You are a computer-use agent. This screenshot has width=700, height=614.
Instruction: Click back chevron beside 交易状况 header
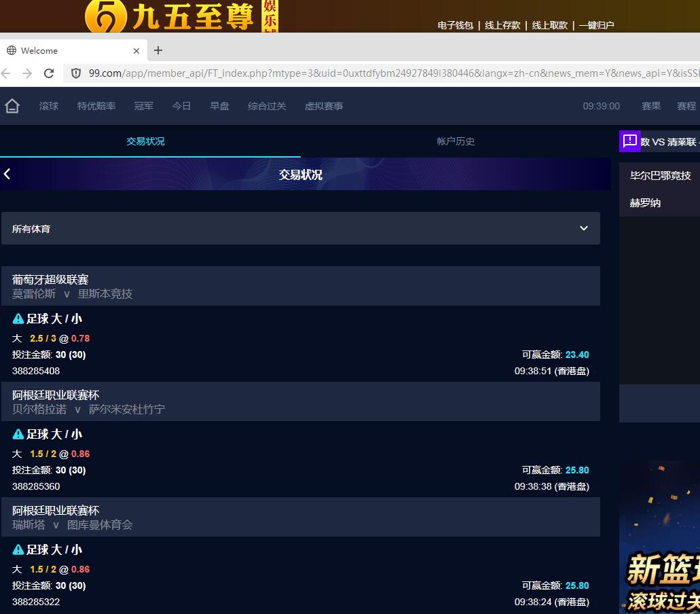coord(7,174)
